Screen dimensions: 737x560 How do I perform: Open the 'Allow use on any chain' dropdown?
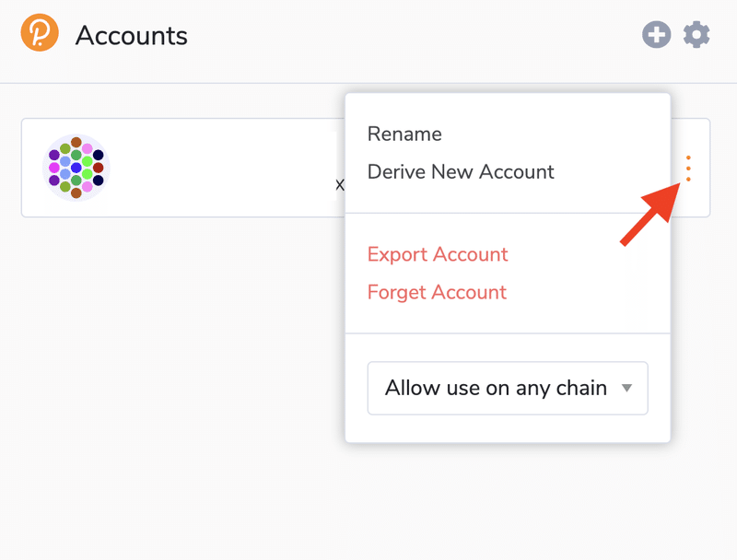tap(508, 388)
